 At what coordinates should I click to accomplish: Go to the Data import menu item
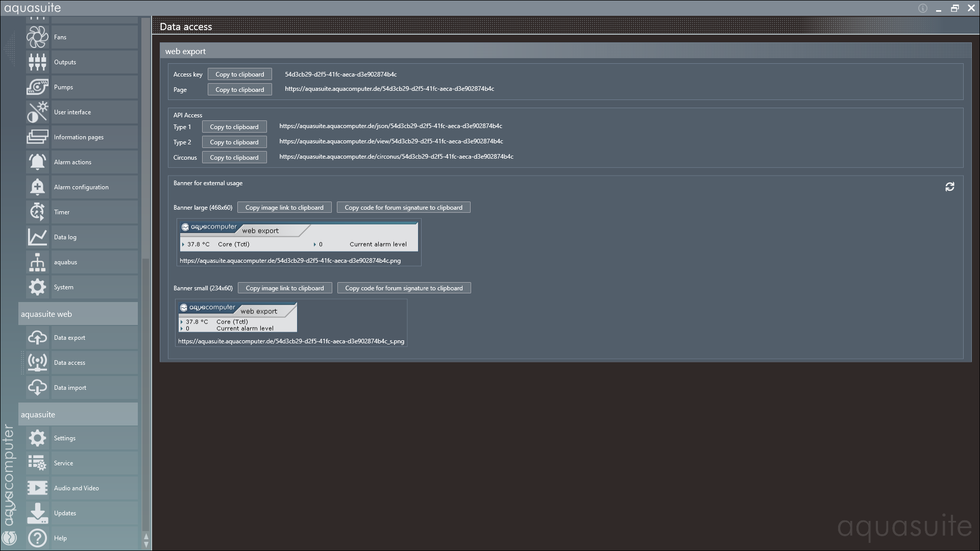tap(94, 388)
